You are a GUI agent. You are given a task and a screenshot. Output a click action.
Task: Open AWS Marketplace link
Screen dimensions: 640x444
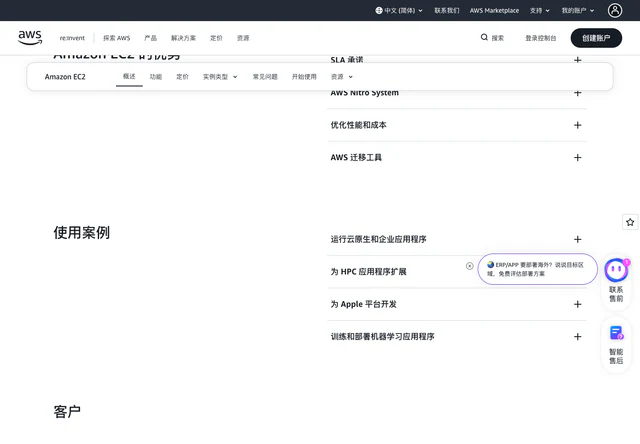point(494,11)
